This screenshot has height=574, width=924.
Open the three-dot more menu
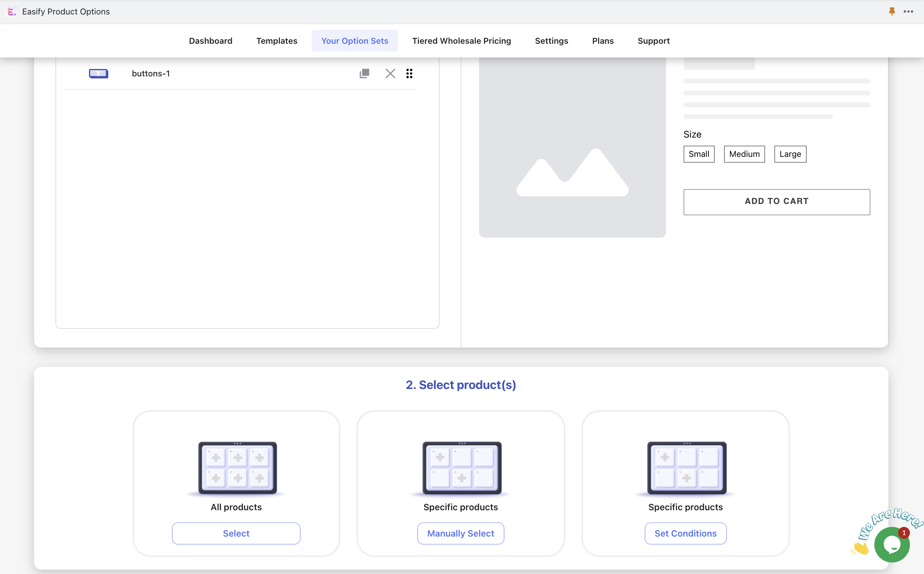click(x=908, y=11)
